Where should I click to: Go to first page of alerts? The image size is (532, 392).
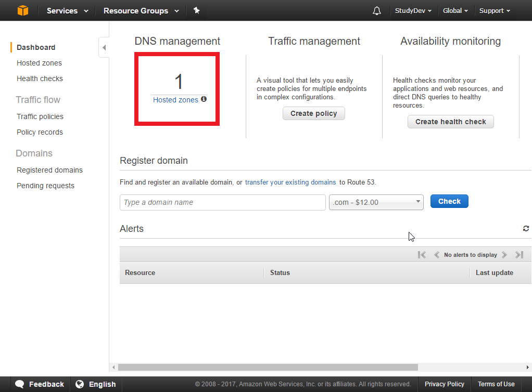[422, 255]
